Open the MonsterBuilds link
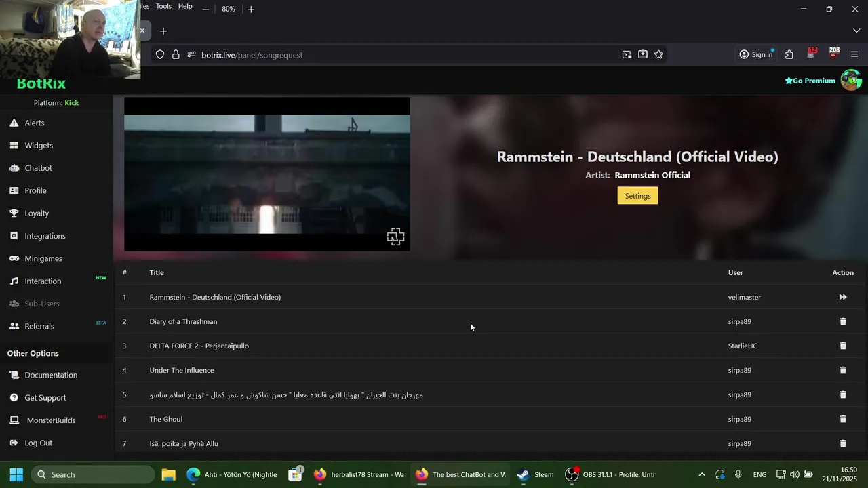The height and width of the screenshot is (488, 868). click(51, 420)
